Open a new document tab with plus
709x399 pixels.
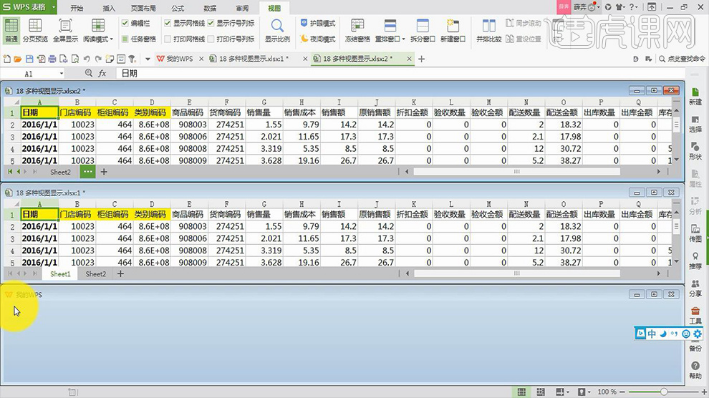(x=421, y=59)
